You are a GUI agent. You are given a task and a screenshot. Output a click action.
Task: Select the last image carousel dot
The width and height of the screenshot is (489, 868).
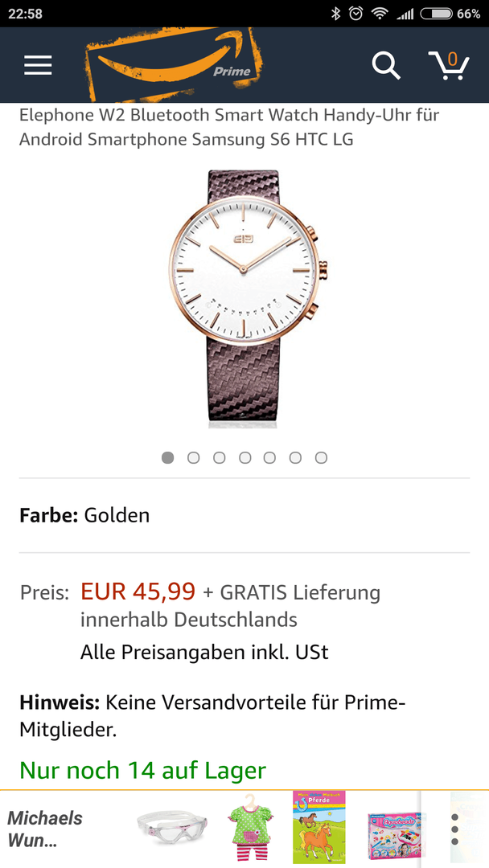point(321,458)
